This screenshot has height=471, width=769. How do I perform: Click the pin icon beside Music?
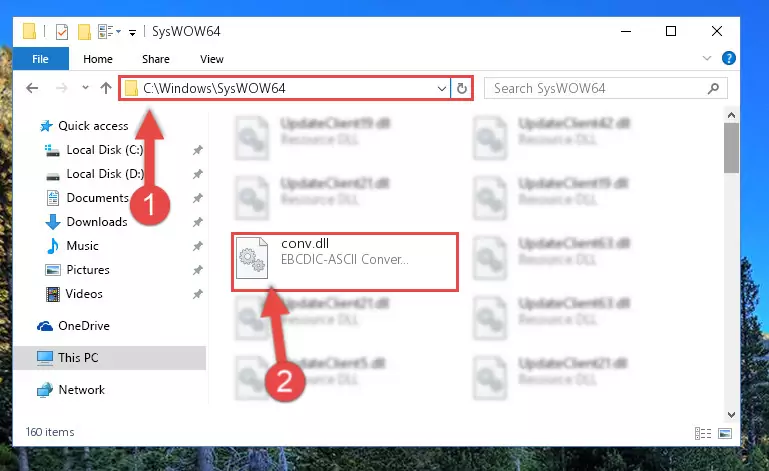(198, 246)
